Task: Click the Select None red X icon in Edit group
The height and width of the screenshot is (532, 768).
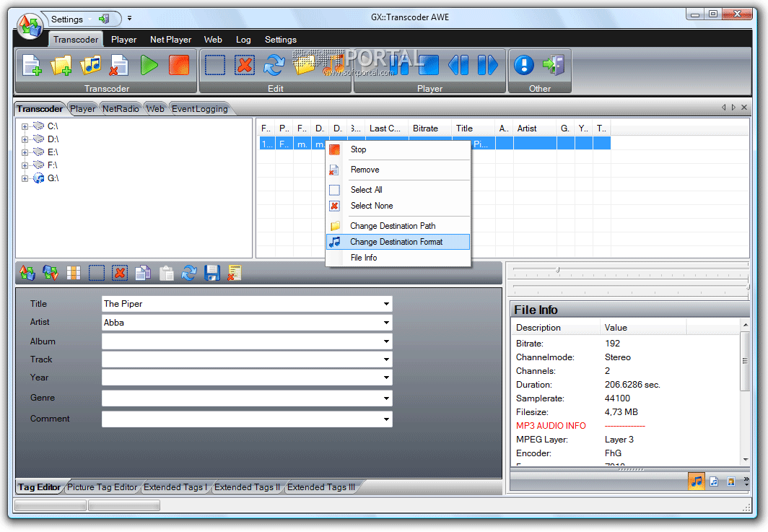Action: 245,65
